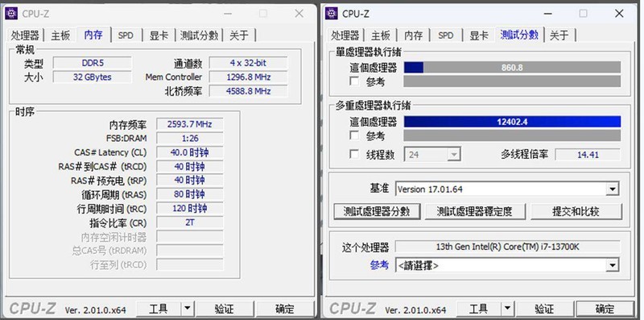The width and height of the screenshot is (644, 320).
Task: Open 主板 tab in left CPU-Z window
Action: [60, 35]
